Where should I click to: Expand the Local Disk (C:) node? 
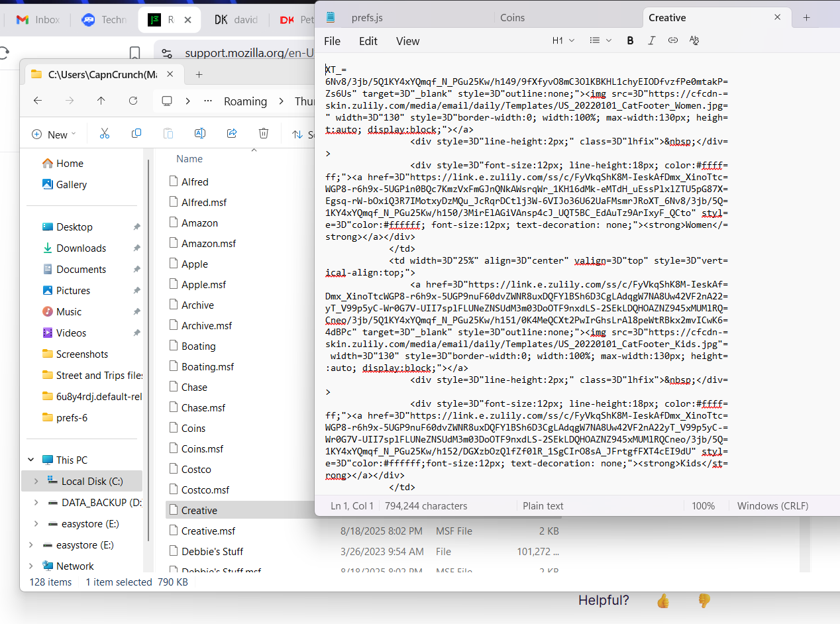[36, 482]
